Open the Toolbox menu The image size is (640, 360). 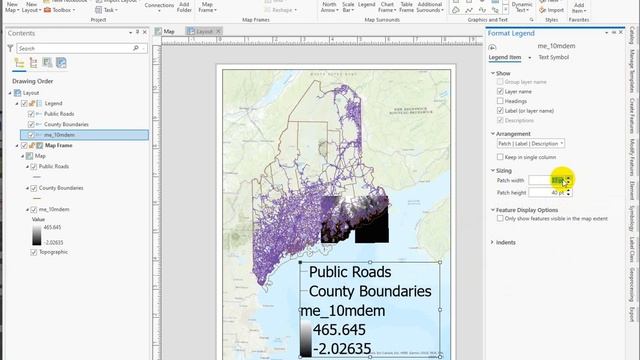click(x=59, y=10)
